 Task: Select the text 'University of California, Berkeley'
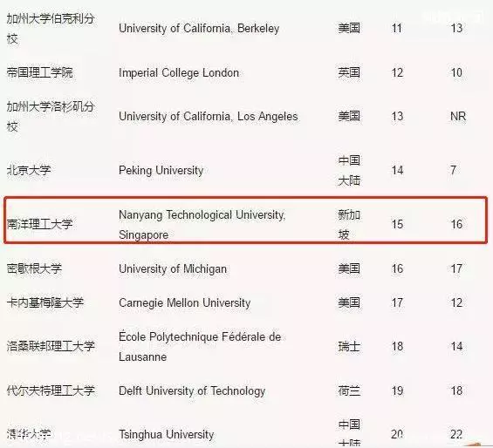point(199,28)
